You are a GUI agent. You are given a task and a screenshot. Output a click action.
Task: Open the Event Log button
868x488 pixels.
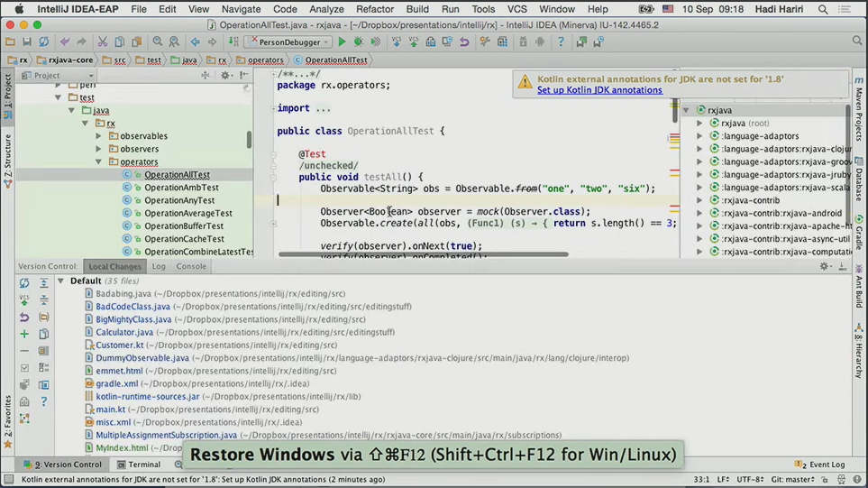coord(820,465)
